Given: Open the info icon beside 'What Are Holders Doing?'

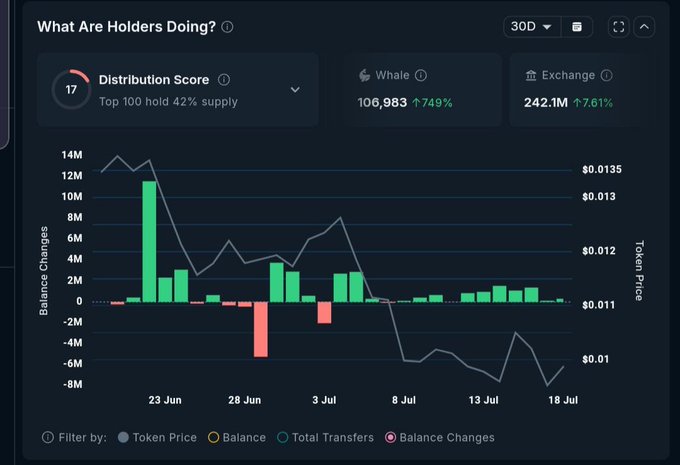Looking at the screenshot, I should 227,27.
